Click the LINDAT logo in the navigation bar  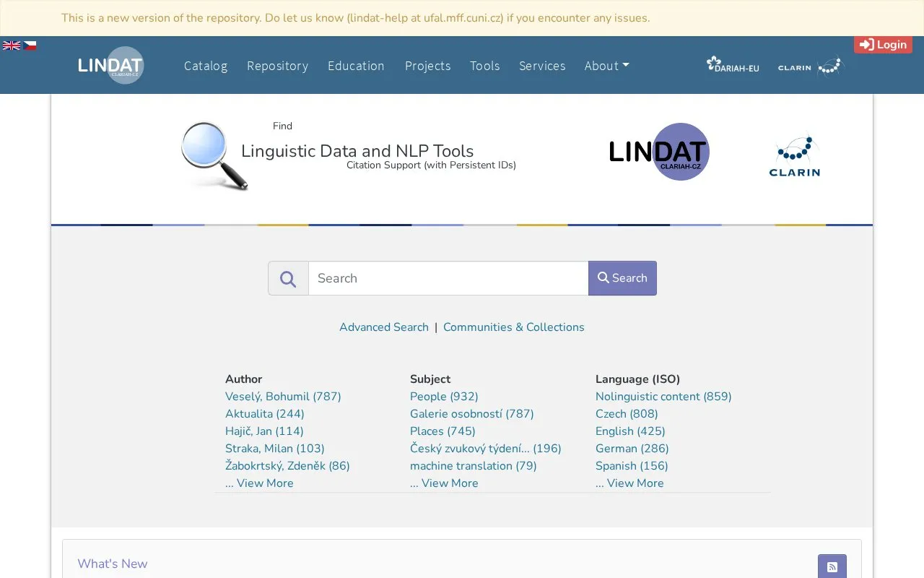pyautogui.click(x=111, y=65)
